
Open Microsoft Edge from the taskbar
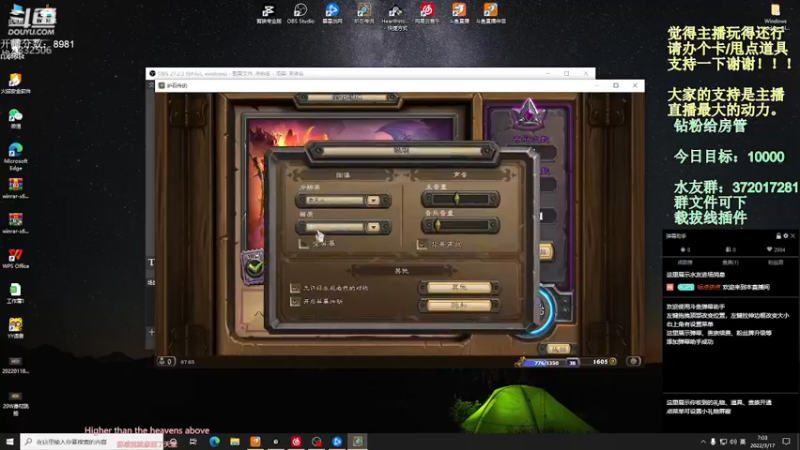click(214, 441)
